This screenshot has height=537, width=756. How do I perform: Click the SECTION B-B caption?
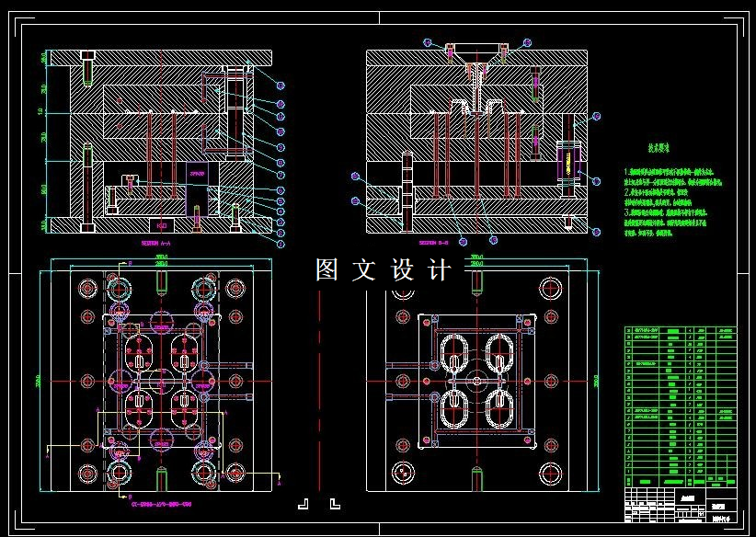point(433,243)
